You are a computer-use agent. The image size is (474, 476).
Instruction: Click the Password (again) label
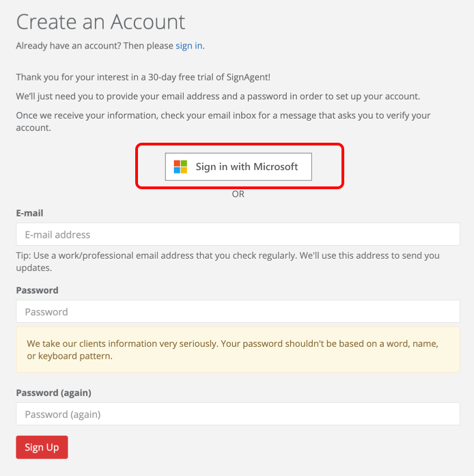pyautogui.click(x=54, y=393)
